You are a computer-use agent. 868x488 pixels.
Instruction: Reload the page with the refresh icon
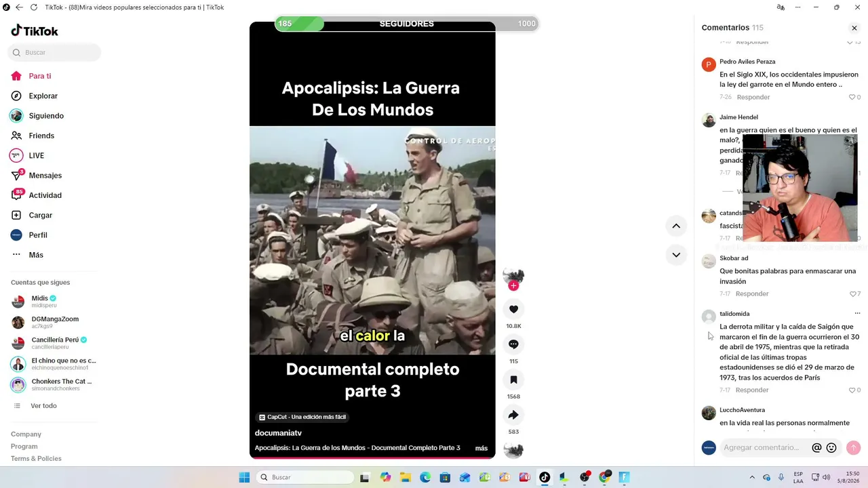pyautogui.click(x=33, y=7)
